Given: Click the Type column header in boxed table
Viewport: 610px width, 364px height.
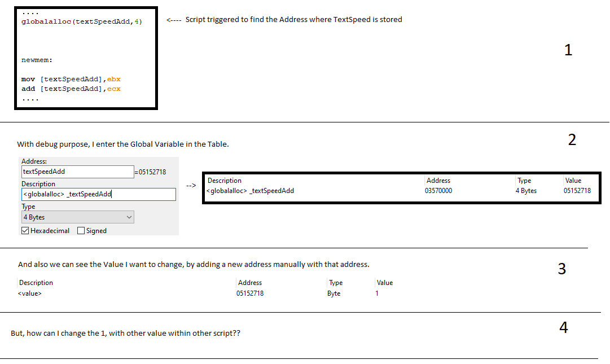Looking at the screenshot, I should click(x=524, y=181).
